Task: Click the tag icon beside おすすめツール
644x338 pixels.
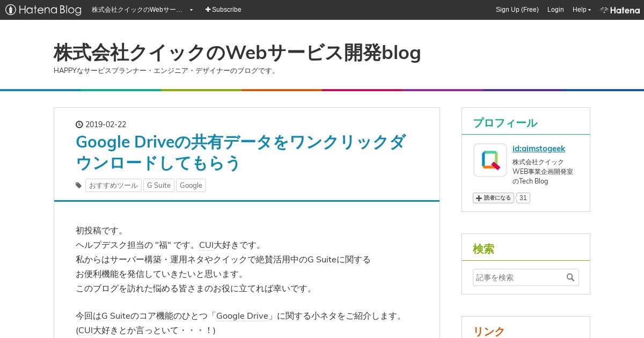Action: [79, 186]
